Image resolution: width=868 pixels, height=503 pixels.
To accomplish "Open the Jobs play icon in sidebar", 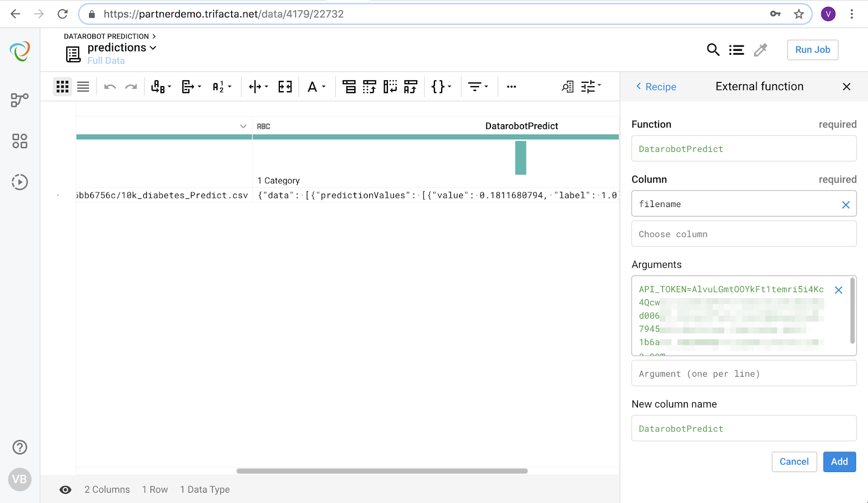I will pyautogui.click(x=20, y=182).
